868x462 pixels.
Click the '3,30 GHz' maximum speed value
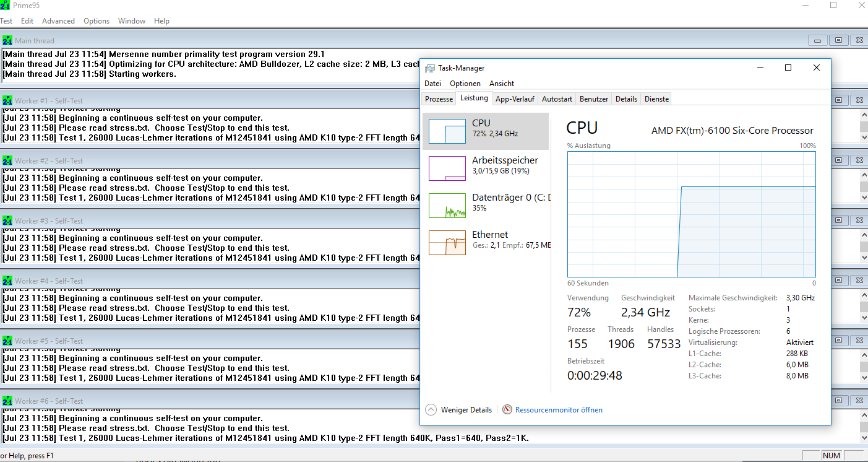(x=801, y=298)
